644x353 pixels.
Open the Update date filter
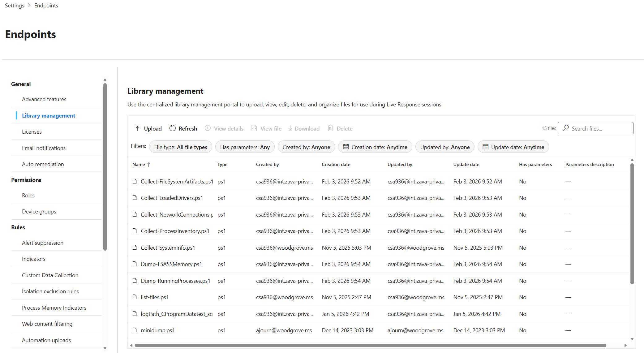tap(513, 147)
